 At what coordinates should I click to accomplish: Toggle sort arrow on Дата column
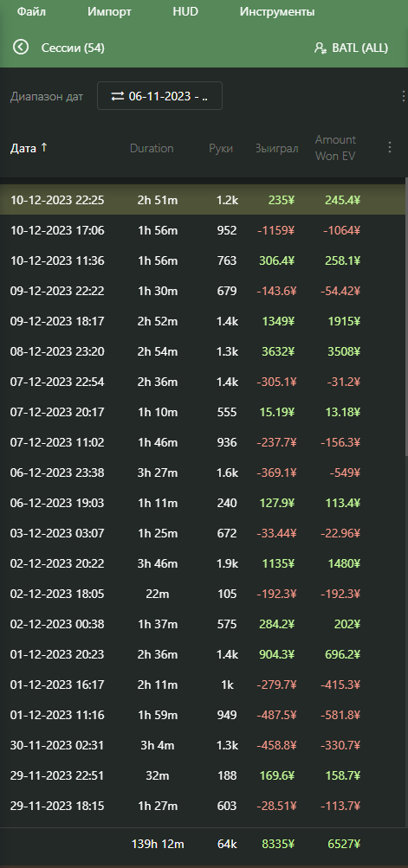(x=44, y=147)
